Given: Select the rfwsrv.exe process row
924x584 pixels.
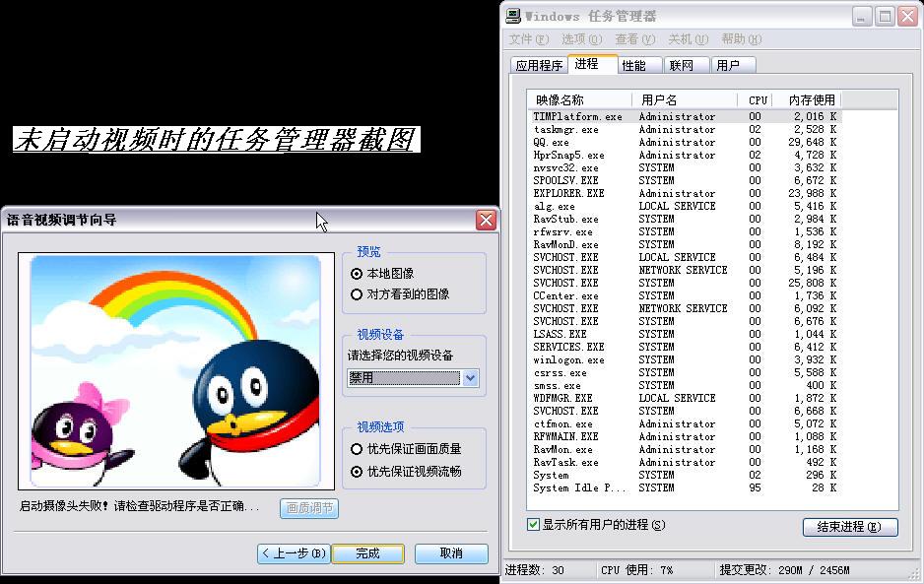Looking at the screenshot, I should (x=685, y=232).
